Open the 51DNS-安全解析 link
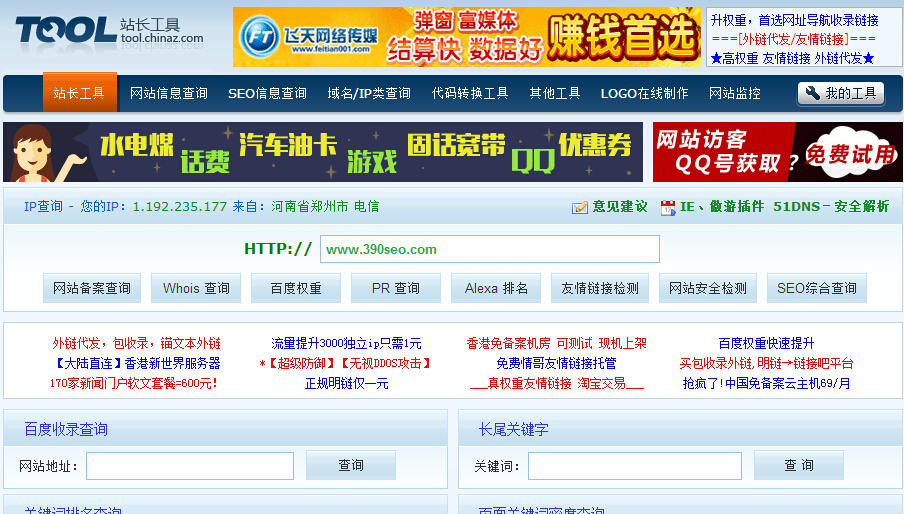This screenshot has width=904, height=514. pos(831,206)
